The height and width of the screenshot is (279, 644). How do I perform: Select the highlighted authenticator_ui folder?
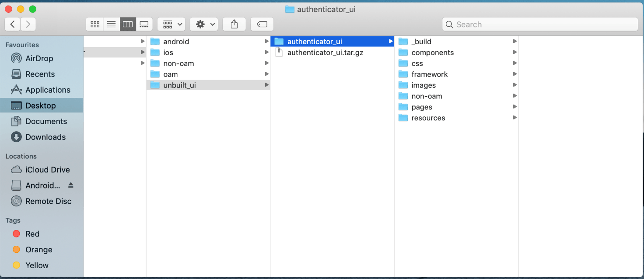(x=332, y=42)
